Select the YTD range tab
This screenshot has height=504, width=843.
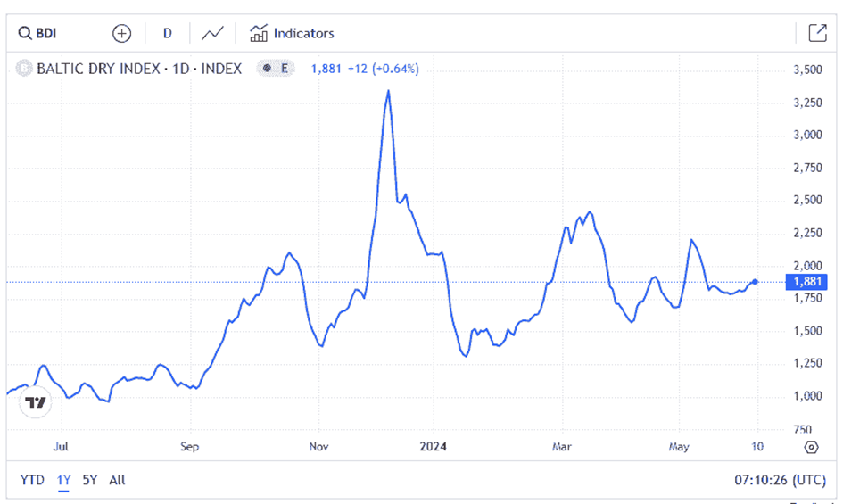[x=32, y=480]
